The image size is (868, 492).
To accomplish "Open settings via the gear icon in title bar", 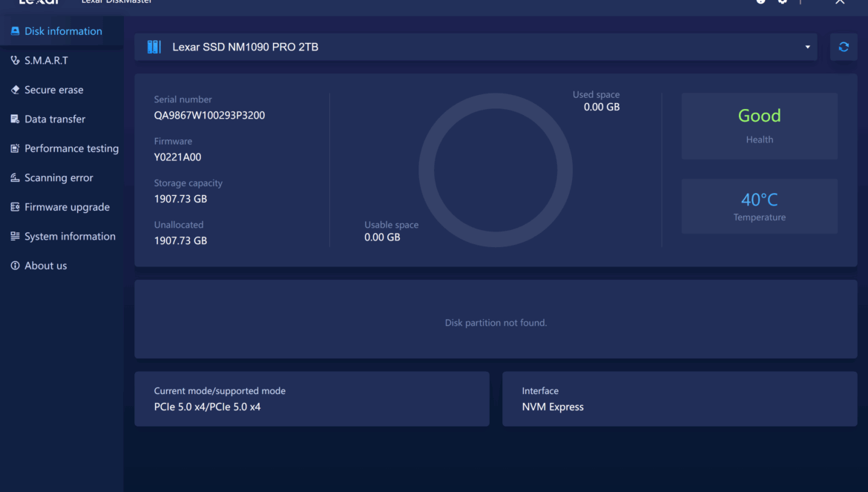I will coord(782,1).
